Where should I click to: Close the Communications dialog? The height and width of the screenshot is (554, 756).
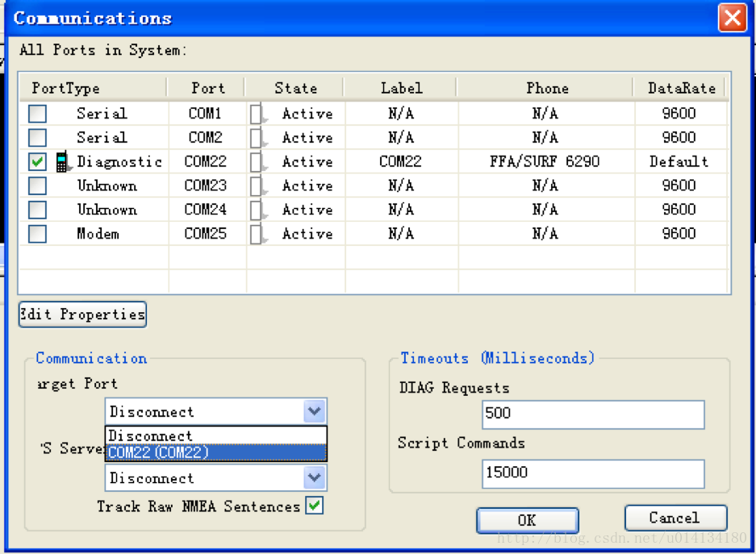(733, 18)
